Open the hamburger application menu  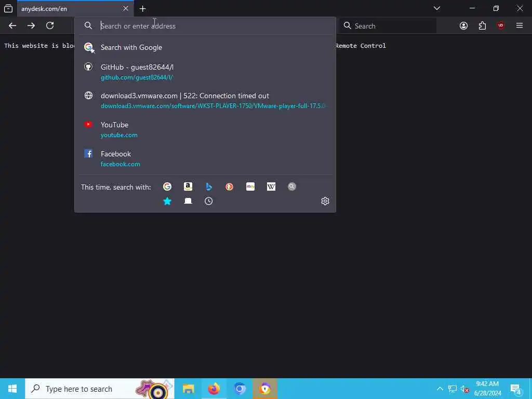click(520, 25)
